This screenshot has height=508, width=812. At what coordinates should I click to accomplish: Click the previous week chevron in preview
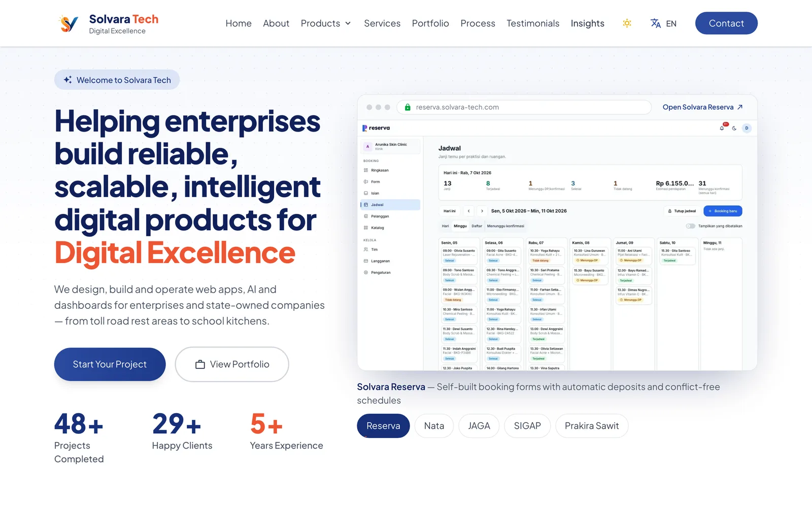pos(469,211)
